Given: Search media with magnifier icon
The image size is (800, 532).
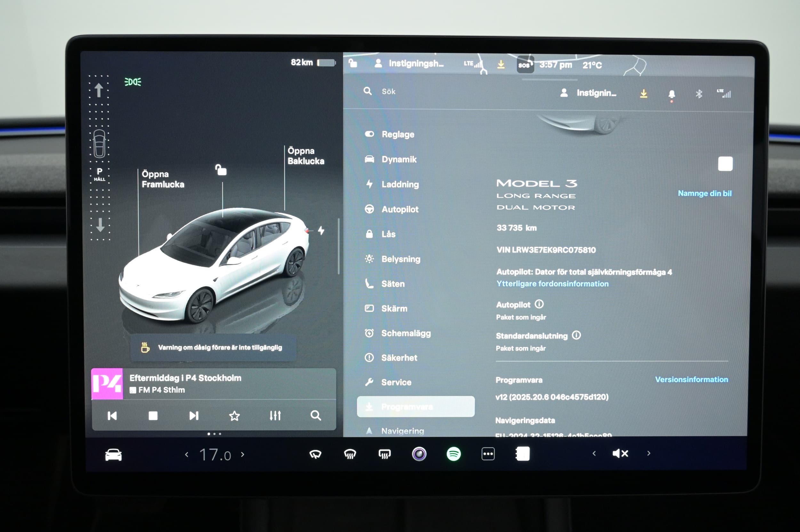Looking at the screenshot, I should coord(316,415).
